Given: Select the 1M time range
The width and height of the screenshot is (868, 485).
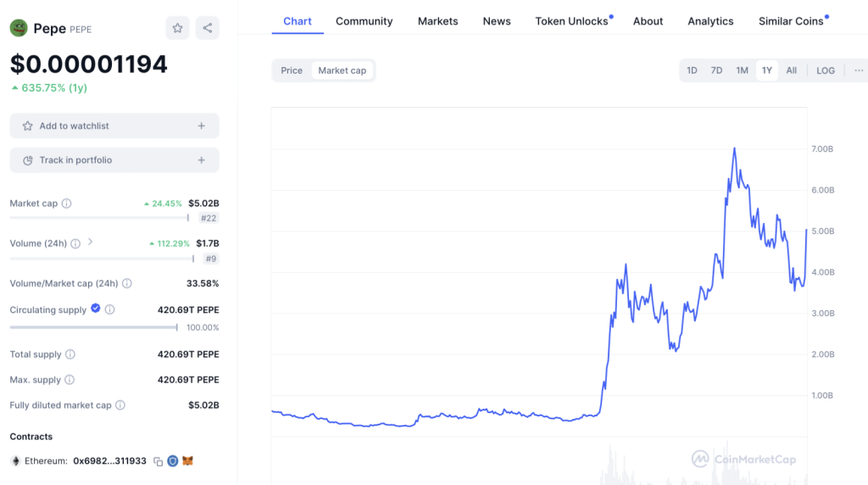Looking at the screenshot, I should (742, 70).
